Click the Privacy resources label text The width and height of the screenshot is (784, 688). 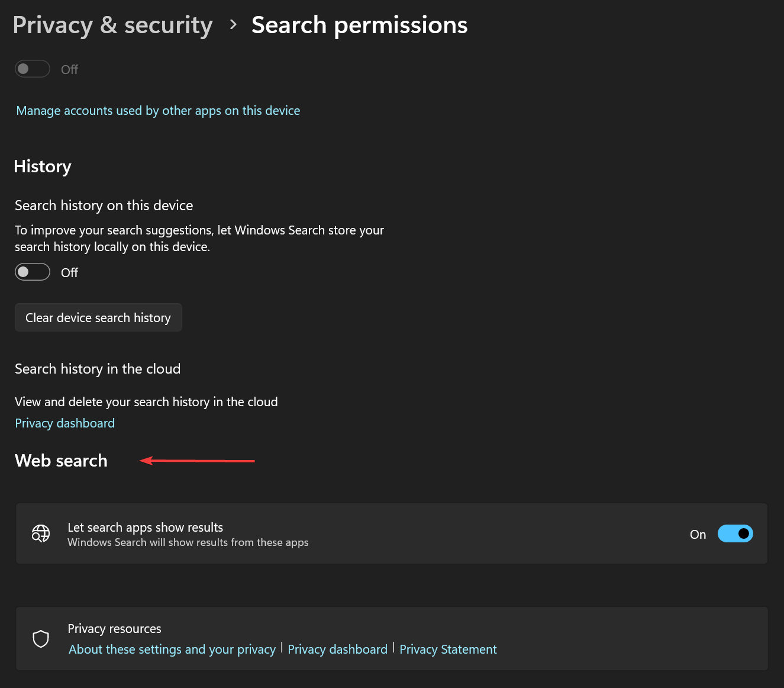click(x=114, y=629)
